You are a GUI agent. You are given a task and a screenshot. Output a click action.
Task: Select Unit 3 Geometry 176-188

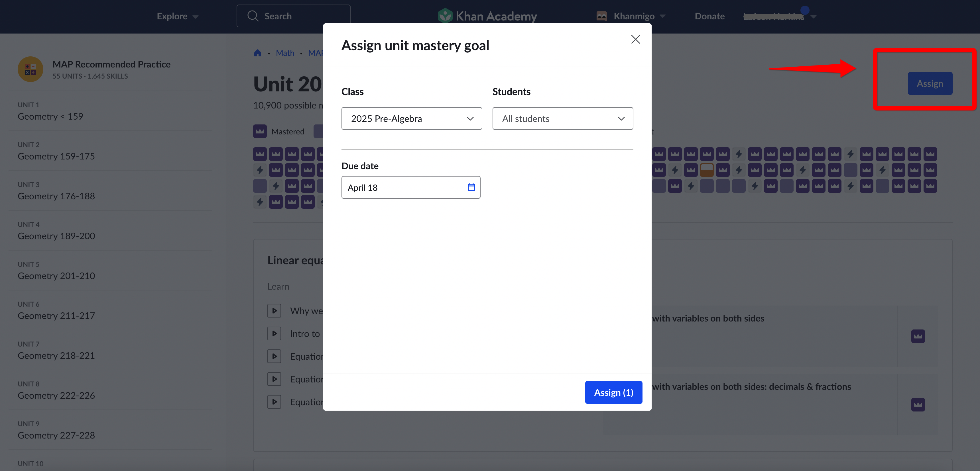coord(110,191)
